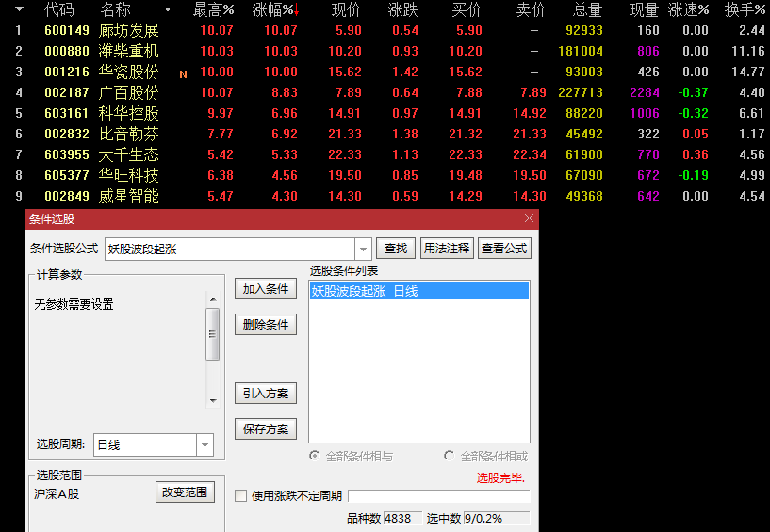Select 全部条件相与 radio button
The height and width of the screenshot is (532, 770).
[314, 456]
